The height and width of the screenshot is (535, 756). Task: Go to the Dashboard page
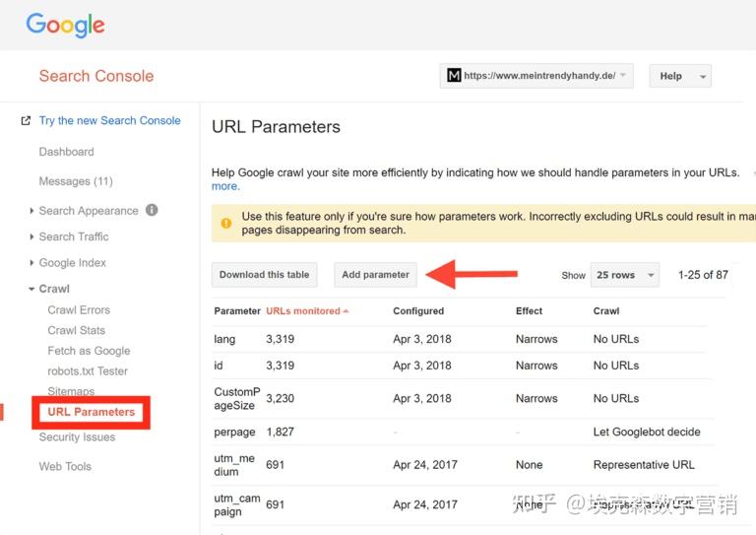(66, 152)
